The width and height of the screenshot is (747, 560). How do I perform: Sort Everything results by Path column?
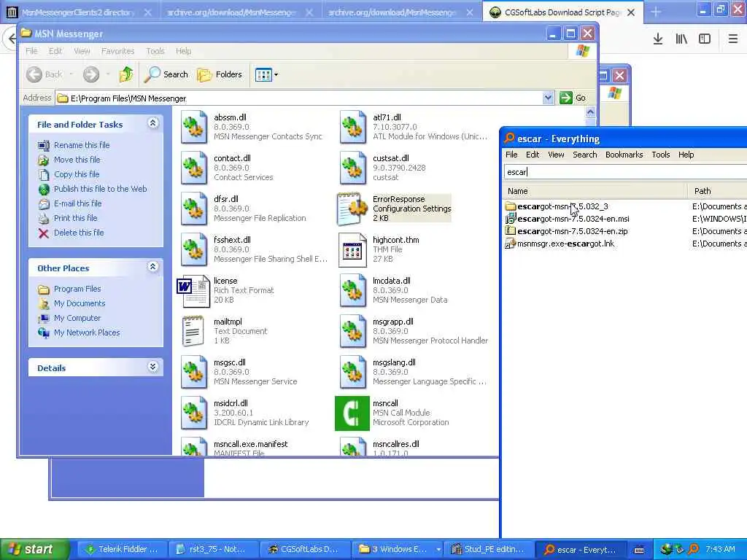718,191
